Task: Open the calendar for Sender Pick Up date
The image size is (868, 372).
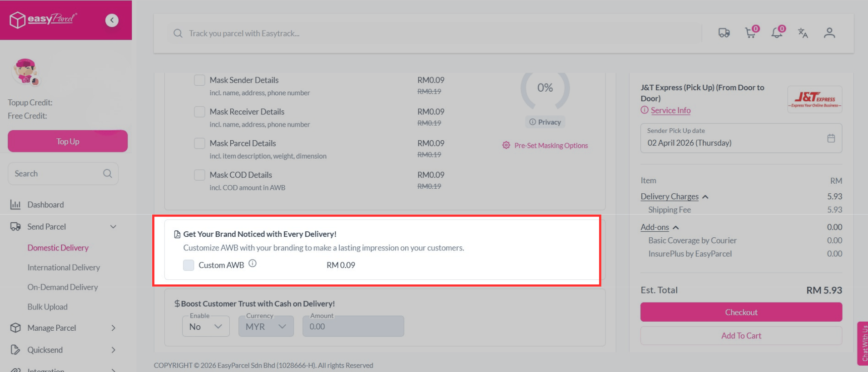Action: (832, 138)
